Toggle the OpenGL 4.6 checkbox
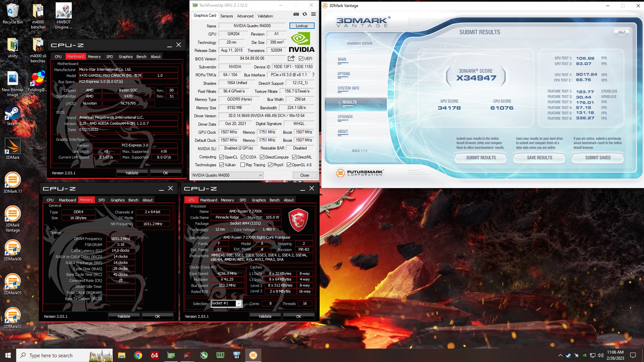Viewport: 644px width, 362px height. (x=289, y=165)
